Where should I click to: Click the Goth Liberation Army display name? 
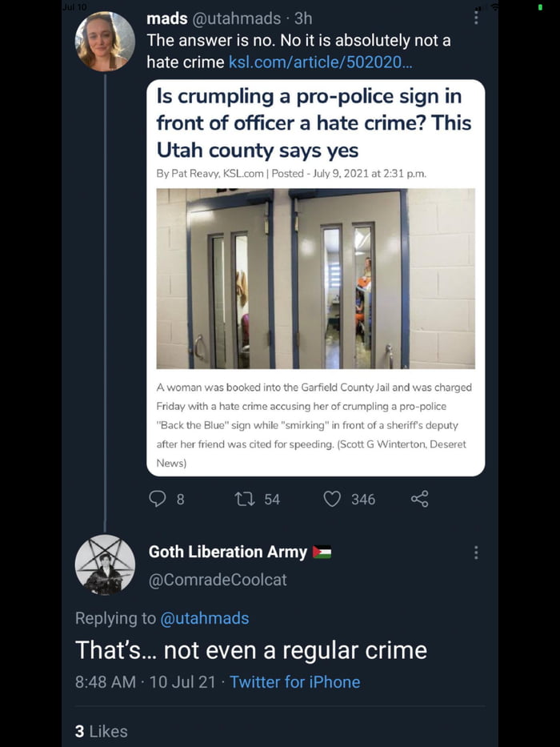[x=228, y=552]
